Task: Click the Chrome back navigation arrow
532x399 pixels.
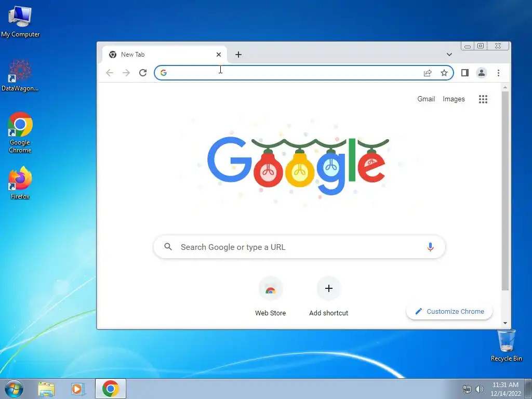Action: [x=109, y=73]
